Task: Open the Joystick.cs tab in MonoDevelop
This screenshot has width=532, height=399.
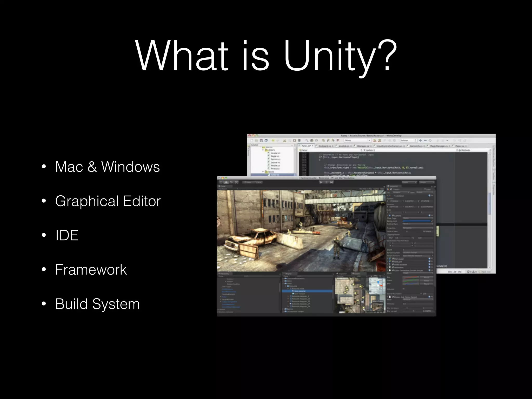Action: point(344,146)
